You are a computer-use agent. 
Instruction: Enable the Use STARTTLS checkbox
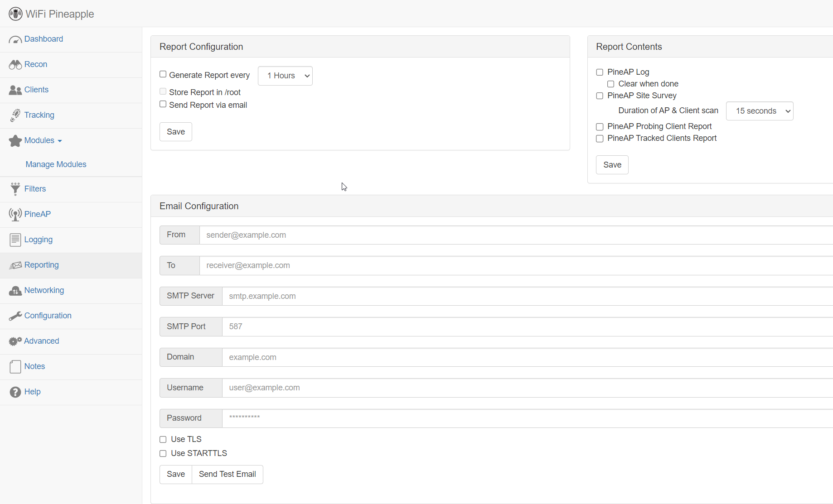tap(163, 453)
